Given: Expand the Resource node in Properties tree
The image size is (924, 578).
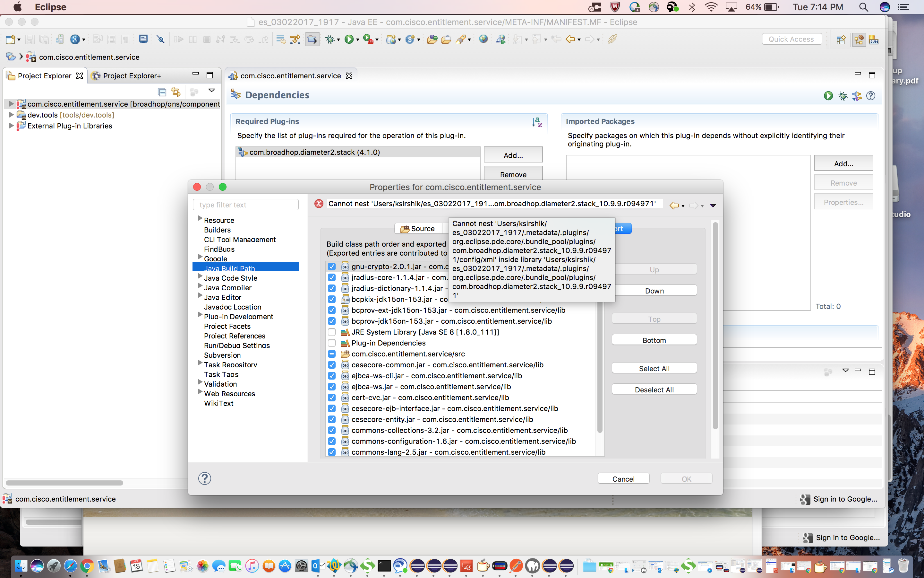Looking at the screenshot, I should [x=200, y=218].
